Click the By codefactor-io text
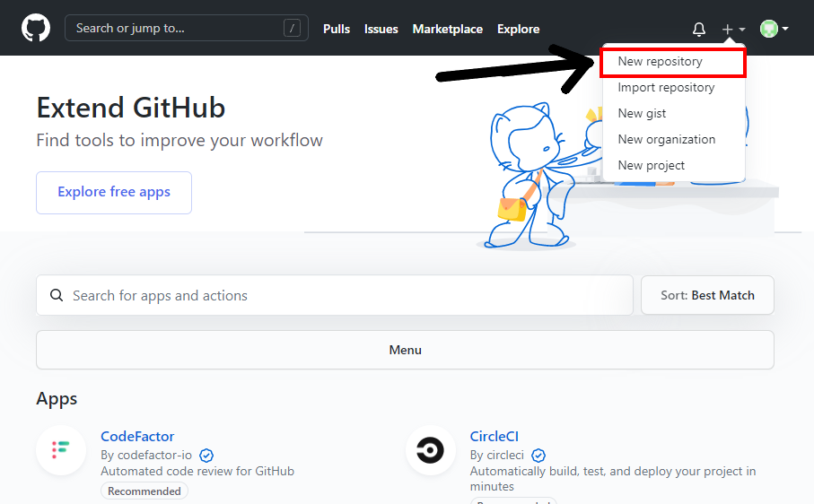 point(146,456)
